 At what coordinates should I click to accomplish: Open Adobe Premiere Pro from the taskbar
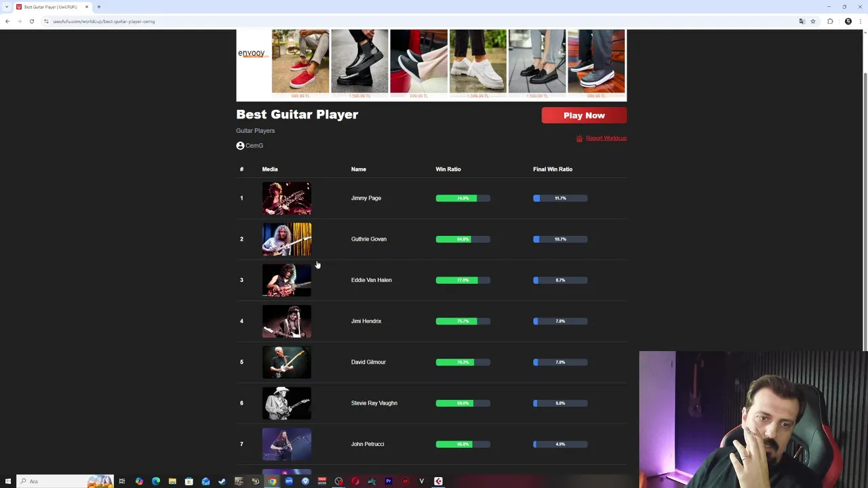[389, 481]
